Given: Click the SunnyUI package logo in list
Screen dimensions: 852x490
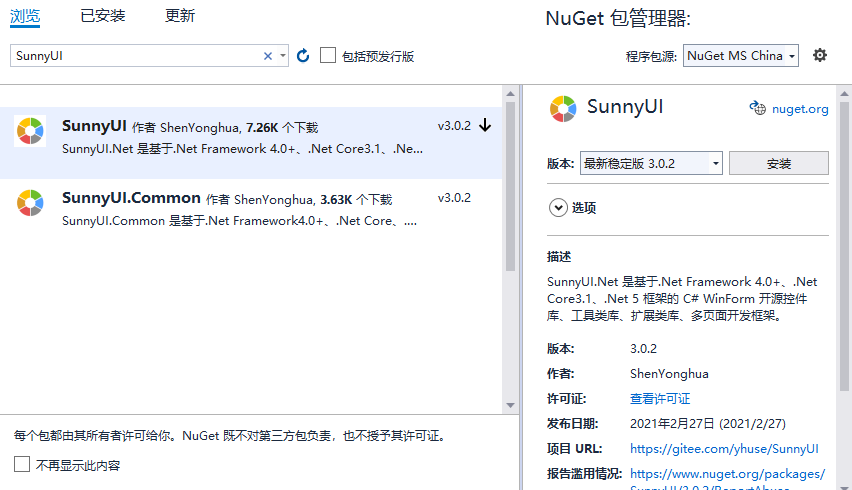Looking at the screenshot, I should [x=30, y=131].
